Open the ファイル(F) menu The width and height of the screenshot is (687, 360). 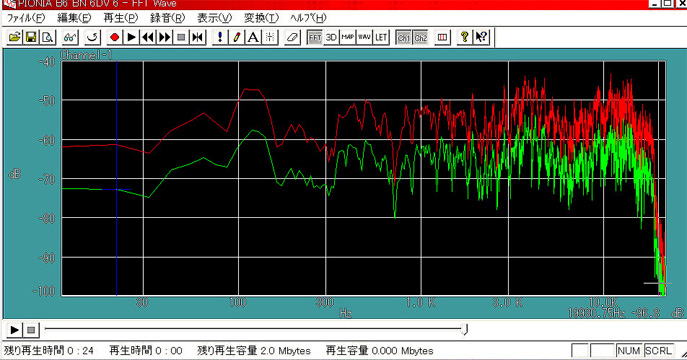(x=26, y=18)
